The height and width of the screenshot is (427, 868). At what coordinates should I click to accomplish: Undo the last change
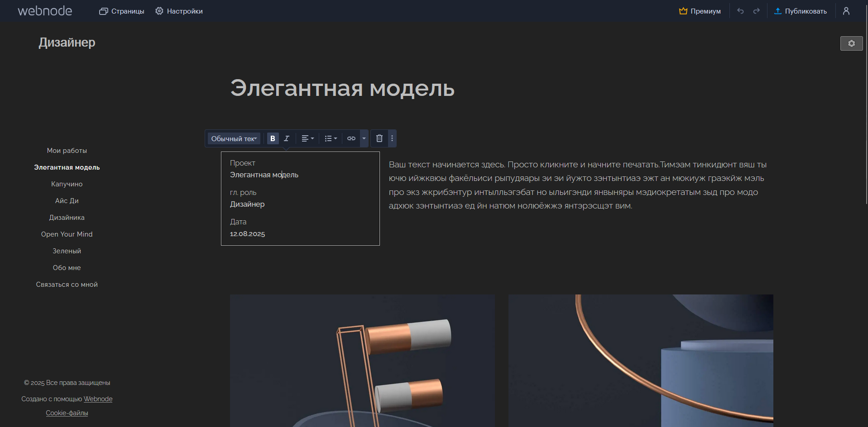tap(740, 10)
